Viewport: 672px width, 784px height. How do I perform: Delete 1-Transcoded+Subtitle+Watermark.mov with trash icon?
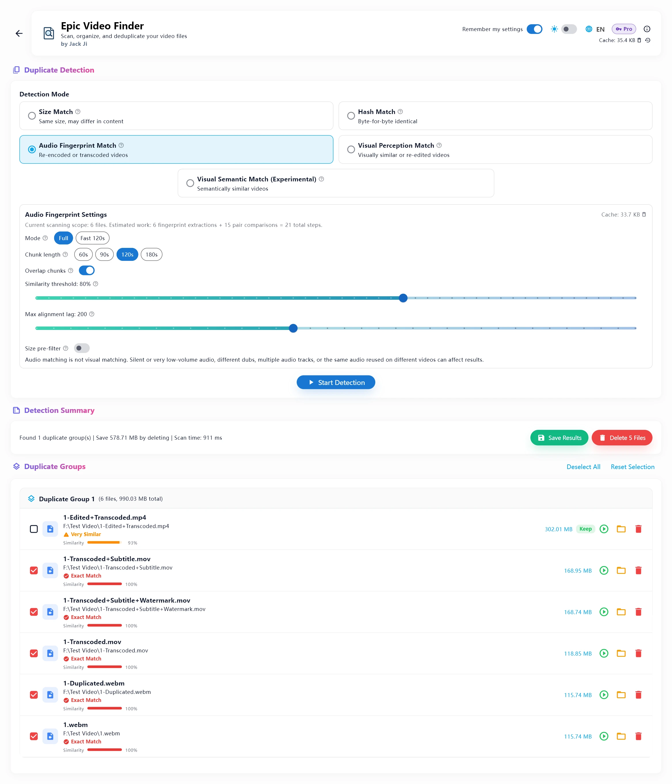638,612
